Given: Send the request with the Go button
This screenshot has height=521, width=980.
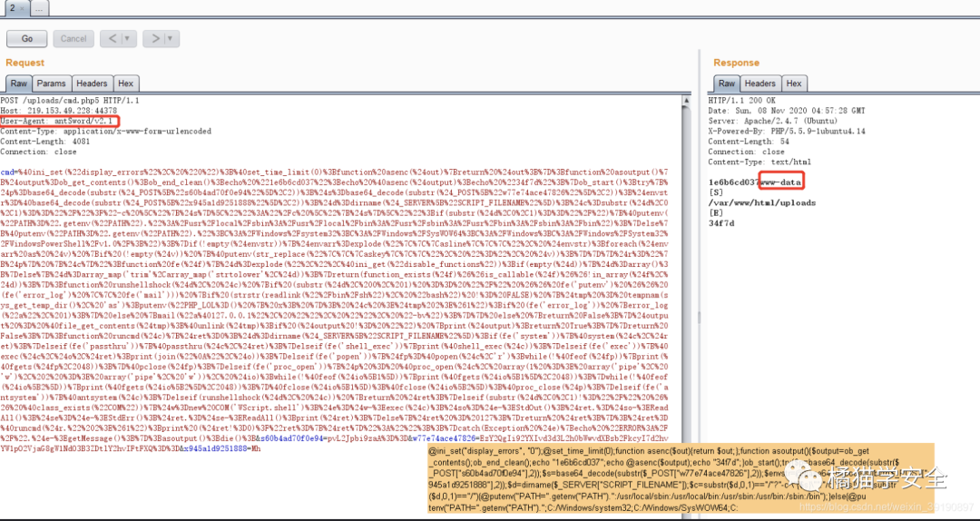Looking at the screenshot, I should [x=27, y=39].
